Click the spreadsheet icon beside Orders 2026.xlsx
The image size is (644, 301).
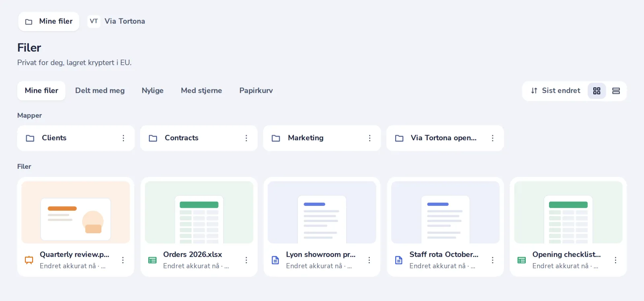click(152, 260)
